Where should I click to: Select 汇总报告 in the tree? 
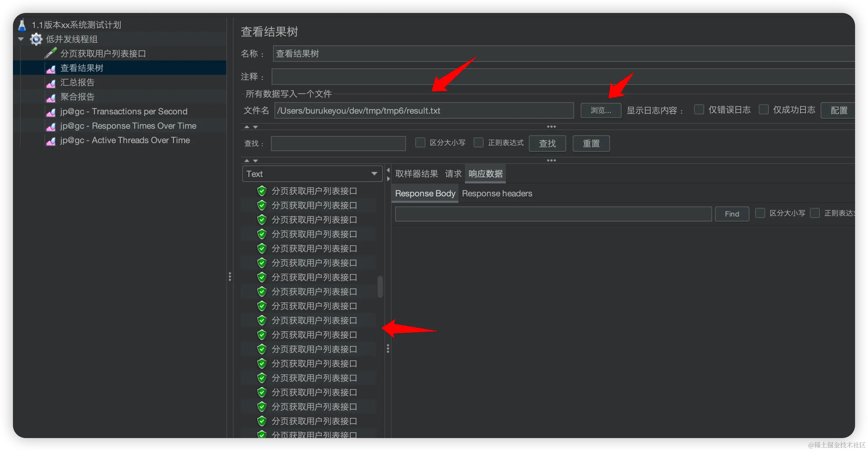pos(77,82)
